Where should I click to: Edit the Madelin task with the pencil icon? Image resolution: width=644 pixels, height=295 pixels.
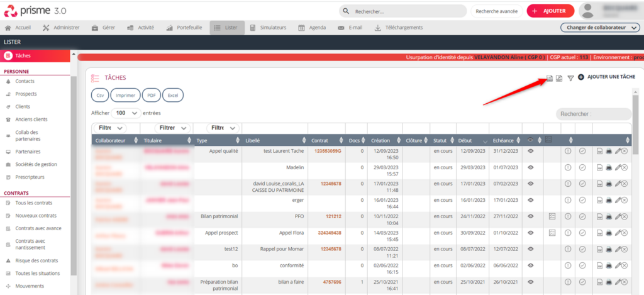[618, 167]
